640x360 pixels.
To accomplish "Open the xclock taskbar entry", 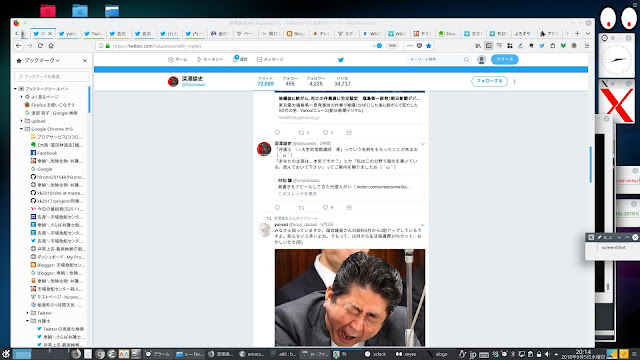I will pos(376,354).
